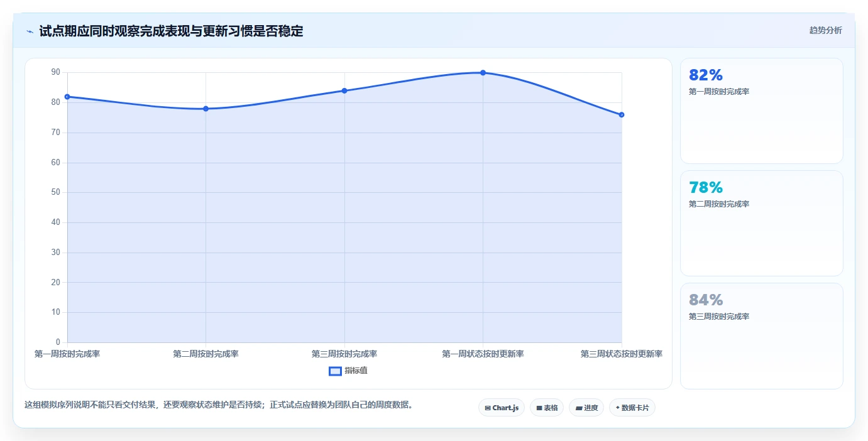Click the y-axis value 50

[55, 193]
